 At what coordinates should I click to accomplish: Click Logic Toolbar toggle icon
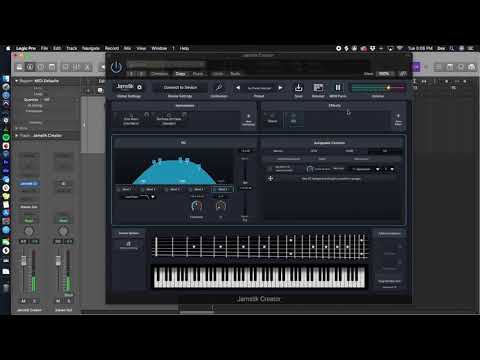point(52,67)
